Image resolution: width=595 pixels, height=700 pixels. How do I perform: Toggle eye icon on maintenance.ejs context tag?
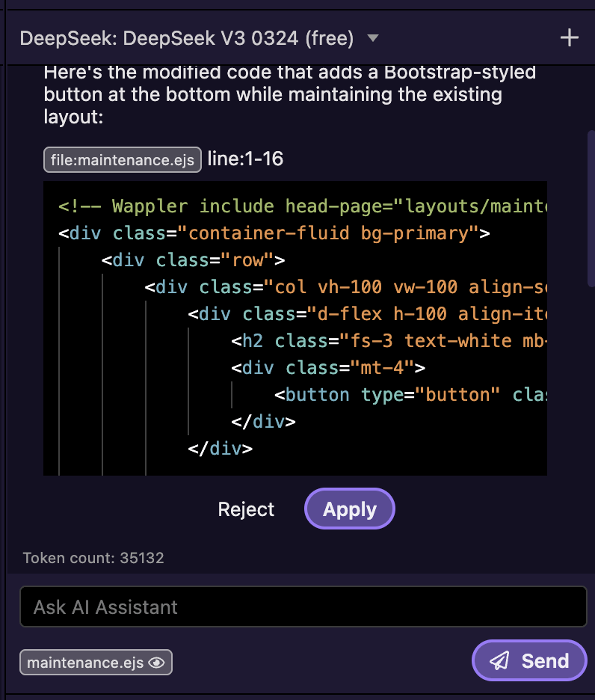[x=156, y=663]
